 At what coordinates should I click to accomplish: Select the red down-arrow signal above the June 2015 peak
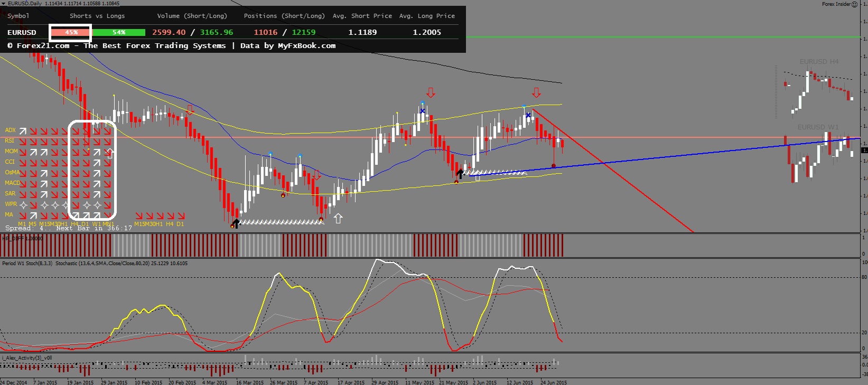coord(536,93)
